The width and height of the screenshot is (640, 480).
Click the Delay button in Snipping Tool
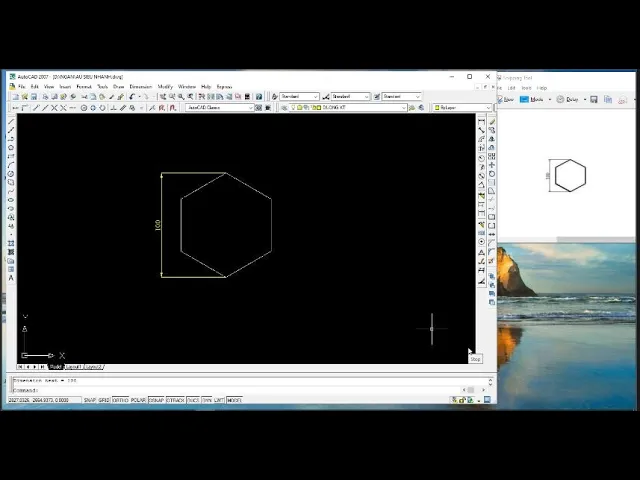[569, 99]
